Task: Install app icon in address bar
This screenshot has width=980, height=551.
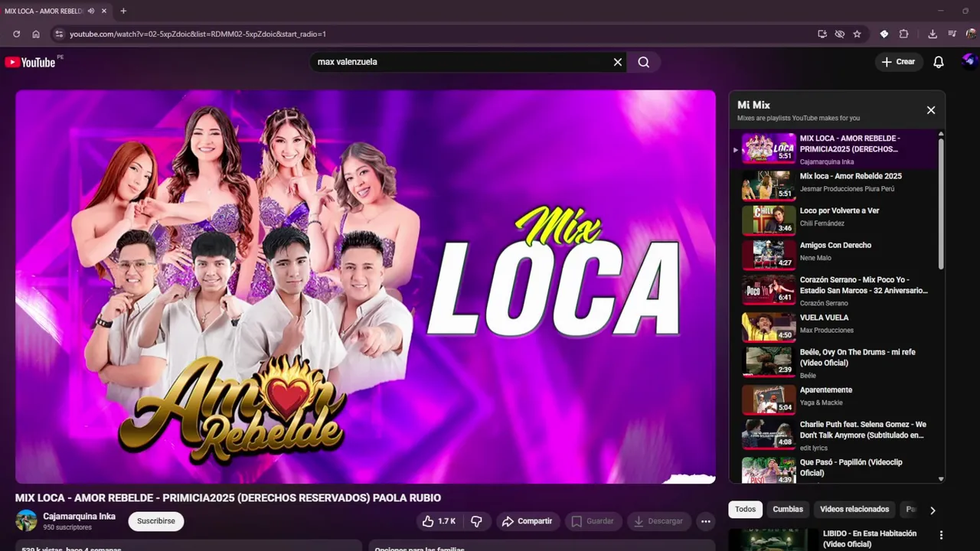Action: pyautogui.click(x=822, y=34)
